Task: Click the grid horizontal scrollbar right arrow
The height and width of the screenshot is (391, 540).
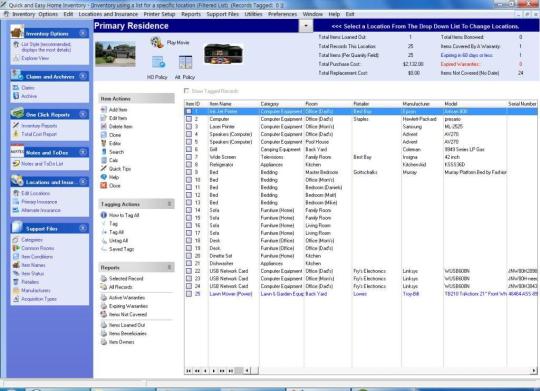Action: coord(533,371)
